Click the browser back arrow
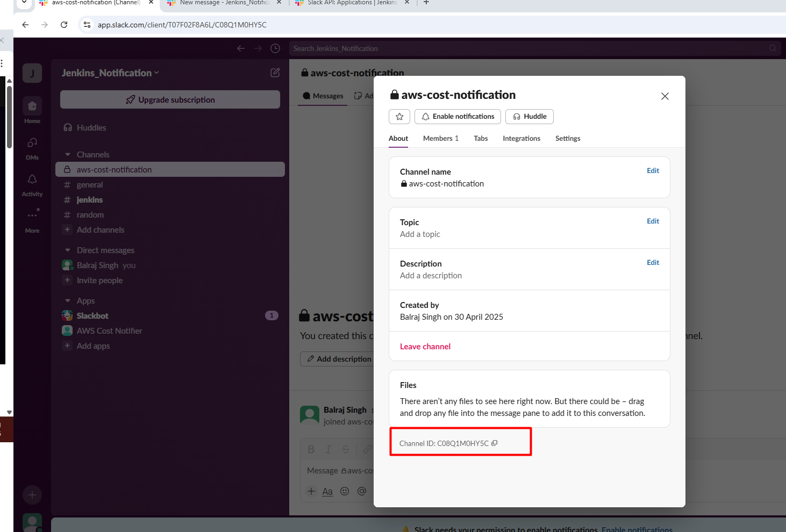The width and height of the screenshot is (786, 532). pos(25,25)
